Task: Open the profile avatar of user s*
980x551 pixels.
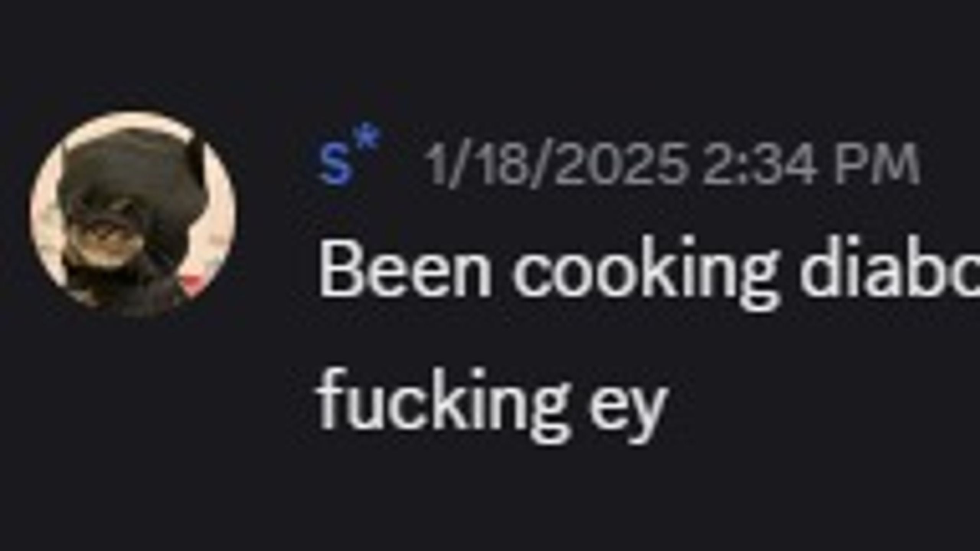Action: pyautogui.click(x=132, y=215)
